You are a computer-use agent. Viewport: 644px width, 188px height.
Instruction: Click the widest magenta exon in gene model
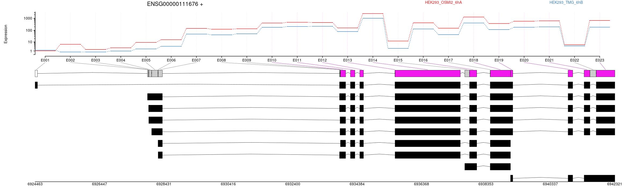[x=428, y=74]
